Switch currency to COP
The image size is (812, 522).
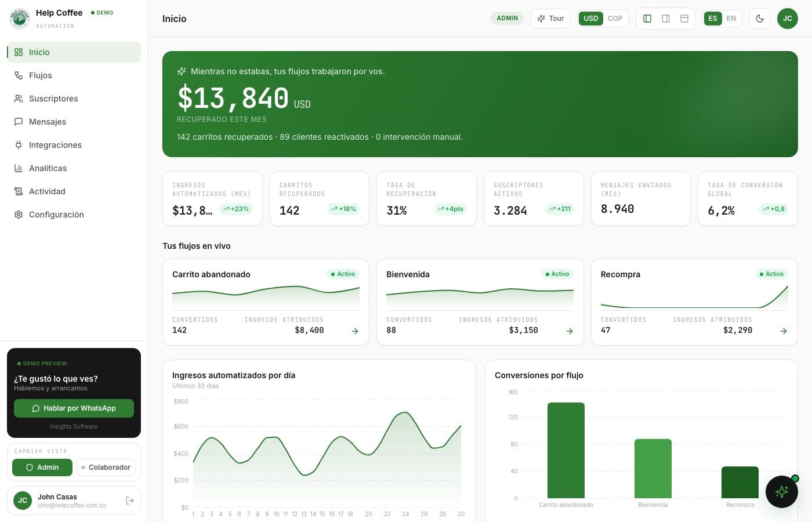tap(615, 19)
